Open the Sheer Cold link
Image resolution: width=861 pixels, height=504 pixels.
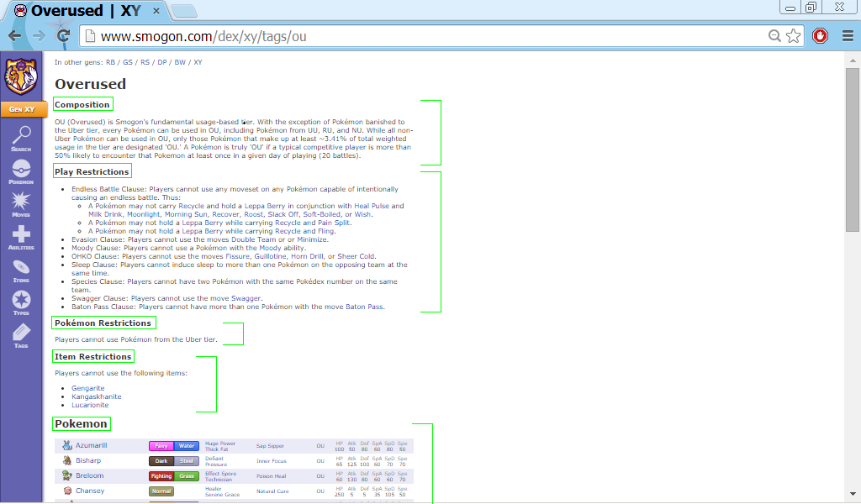coord(356,257)
